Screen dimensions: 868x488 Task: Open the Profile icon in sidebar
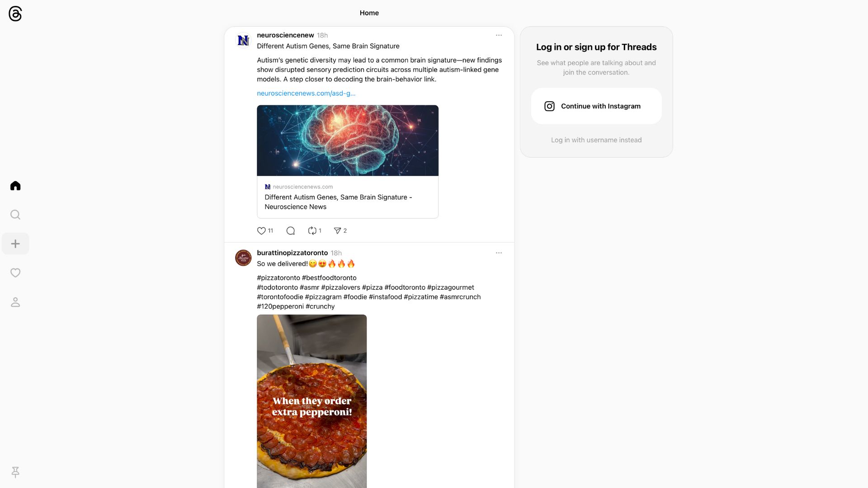pyautogui.click(x=15, y=302)
